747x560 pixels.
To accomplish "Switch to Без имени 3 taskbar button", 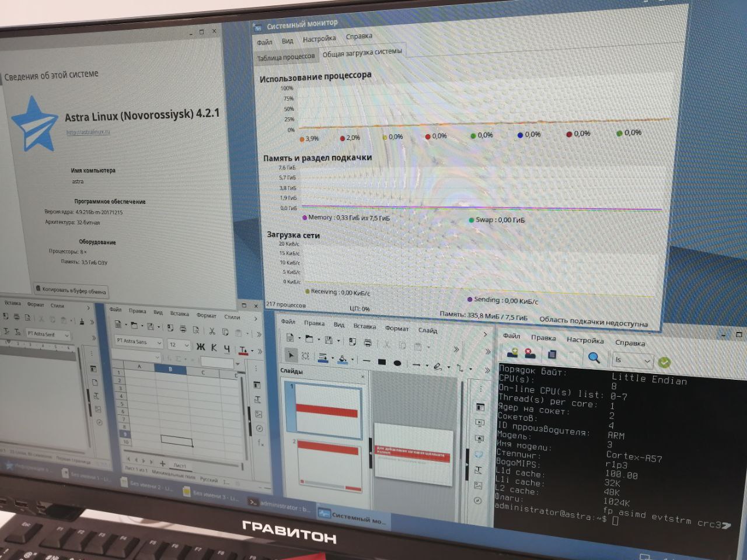I will 210,496.
